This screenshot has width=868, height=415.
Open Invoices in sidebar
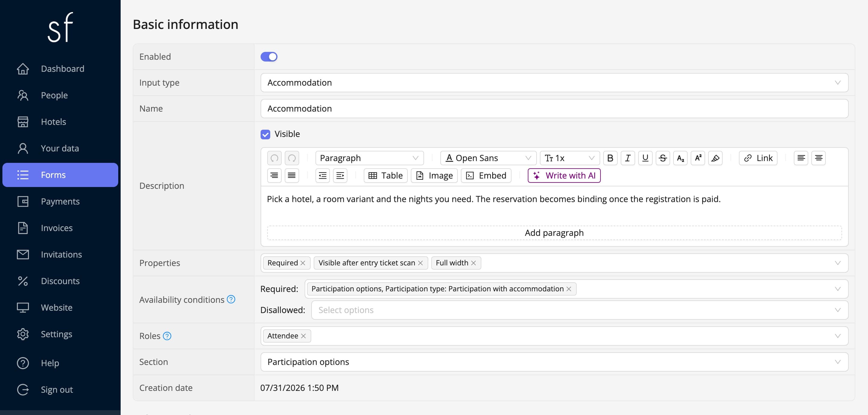[x=60, y=228]
